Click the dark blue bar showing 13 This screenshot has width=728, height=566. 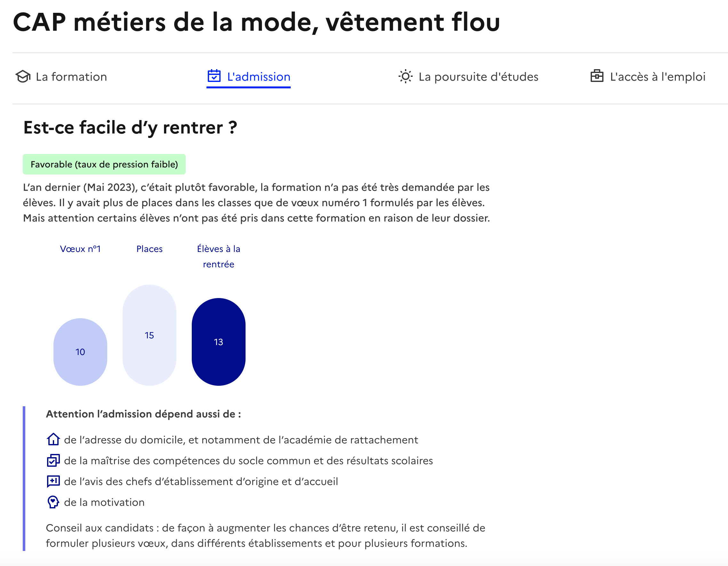point(219,342)
